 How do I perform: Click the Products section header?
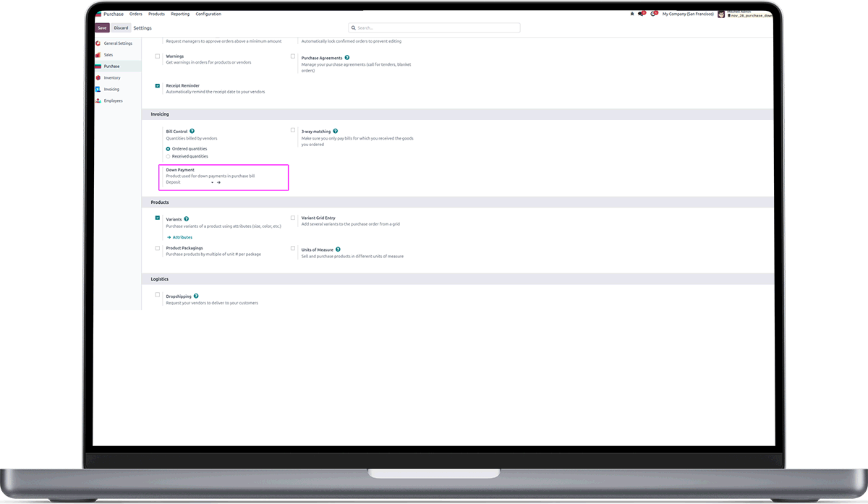160,202
